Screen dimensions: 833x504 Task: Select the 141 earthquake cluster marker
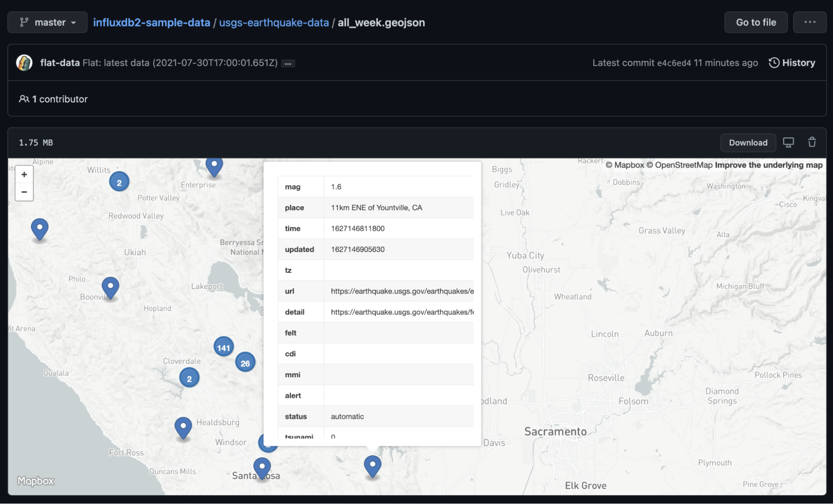[x=224, y=346]
